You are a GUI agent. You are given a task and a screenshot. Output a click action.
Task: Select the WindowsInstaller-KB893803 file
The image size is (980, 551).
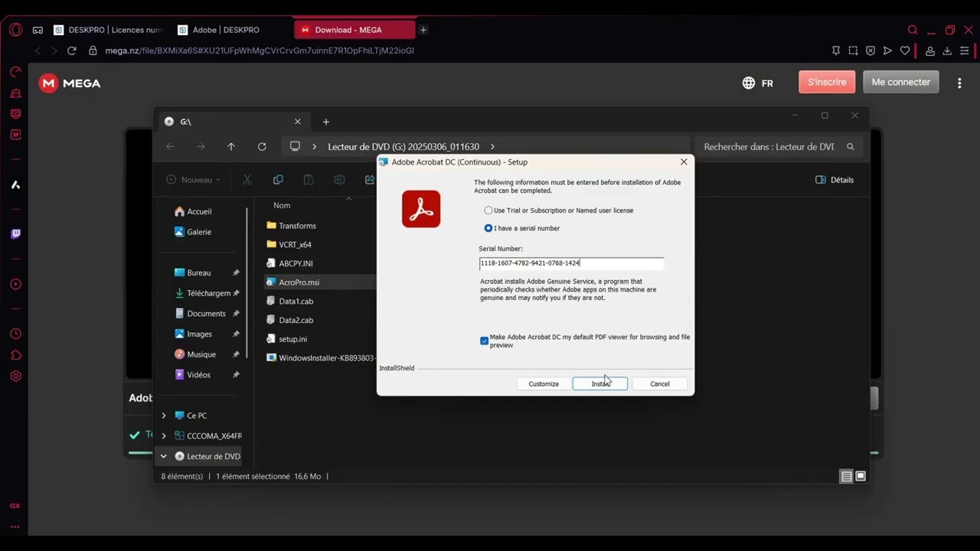(x=321, y=357)
